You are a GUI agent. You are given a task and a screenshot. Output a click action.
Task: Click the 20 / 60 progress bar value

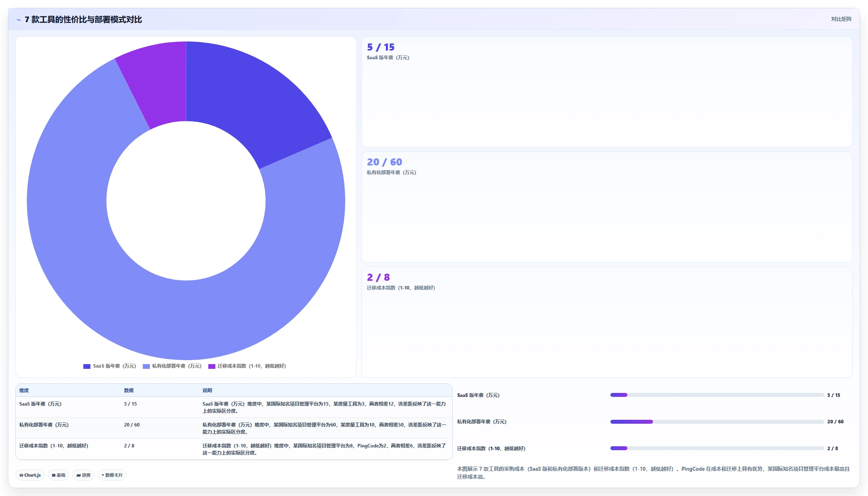pyautogui.click(x=835, y=422)
